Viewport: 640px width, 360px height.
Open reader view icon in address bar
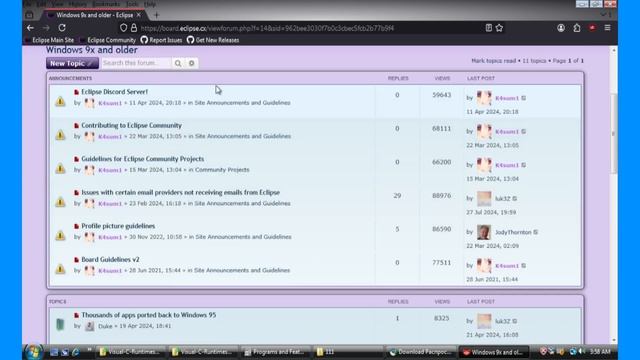[x=489, y=28]
